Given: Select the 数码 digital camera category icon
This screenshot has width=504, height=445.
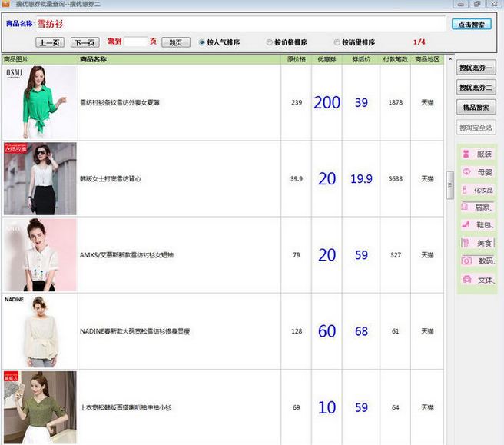Looking at the screenshot, I should click(x=466, y=261).
